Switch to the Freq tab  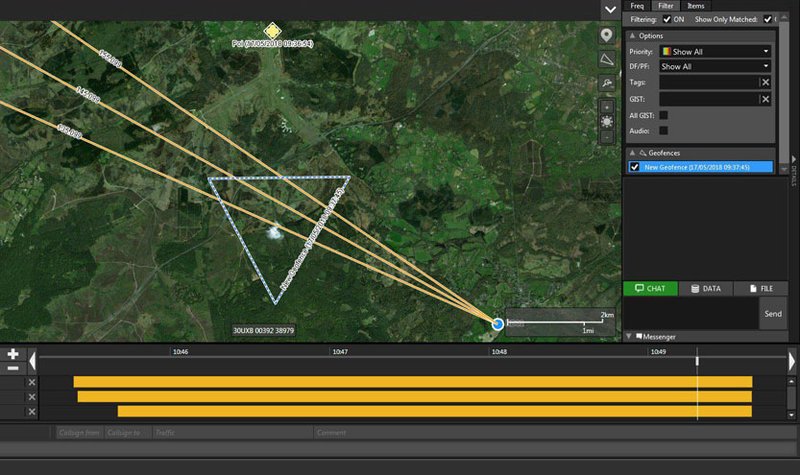(637, 6)
